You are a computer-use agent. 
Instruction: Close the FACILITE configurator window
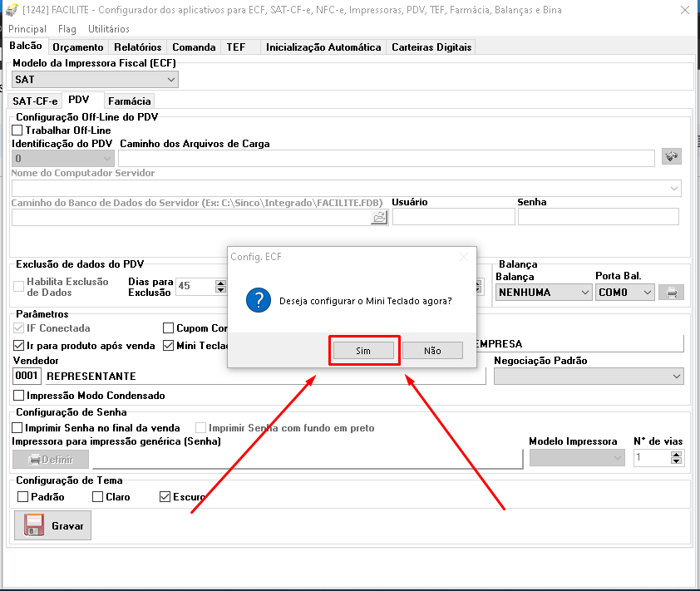click(685, 10)
